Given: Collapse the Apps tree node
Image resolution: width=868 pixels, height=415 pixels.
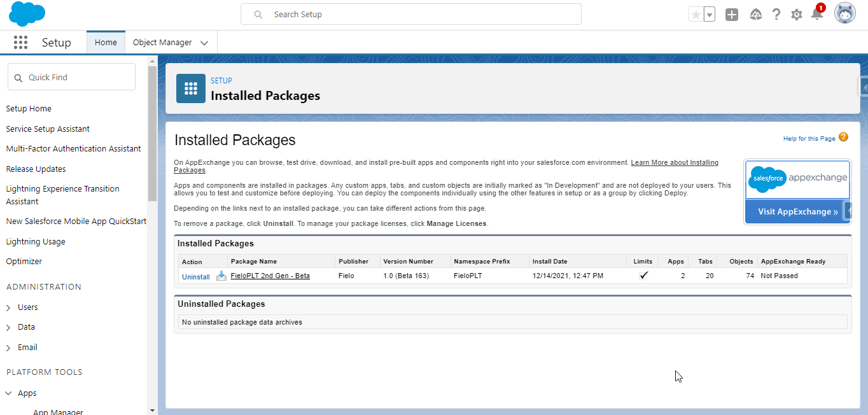Looking at the screenshot, I should [x=8, y=393].
